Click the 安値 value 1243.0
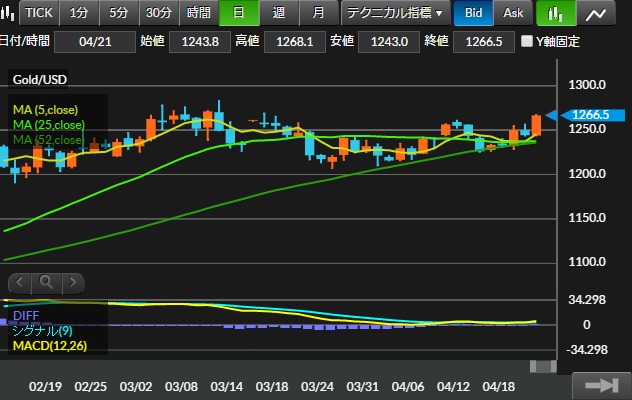This screenshot has height=400, width=632. coord(389,42)
